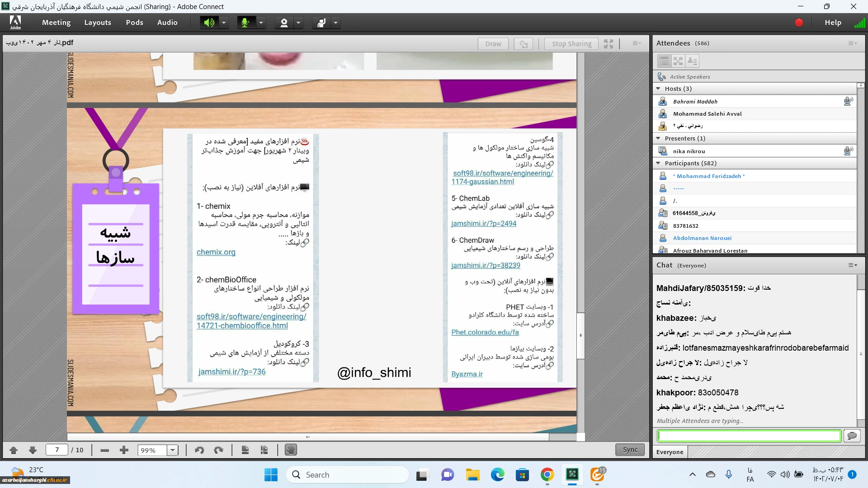Click the Stop Sharing button

(571, 43)
